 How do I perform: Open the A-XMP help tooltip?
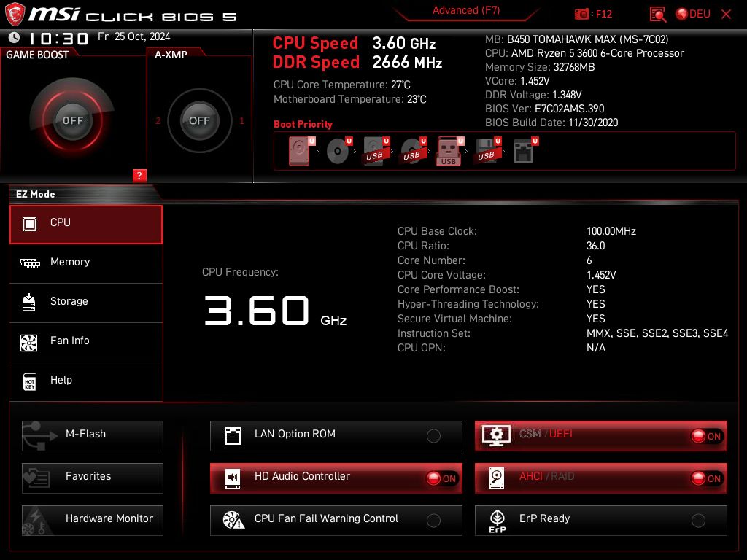click(139, 175)
